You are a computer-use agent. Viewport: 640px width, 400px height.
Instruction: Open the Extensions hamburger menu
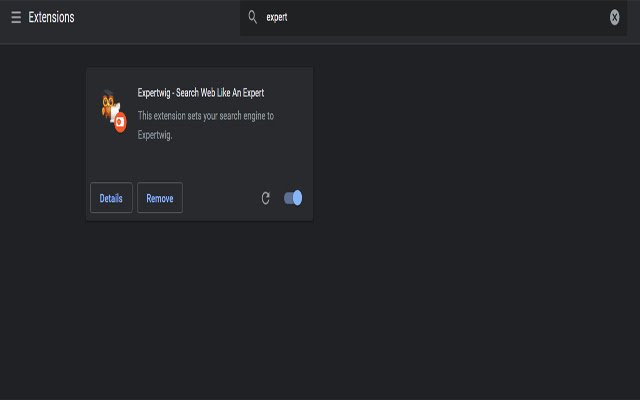16,17
